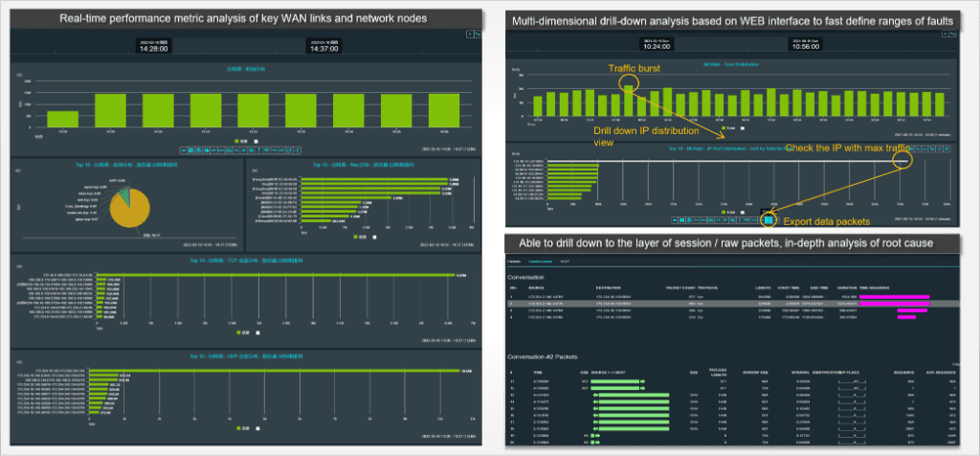Switch to the Packets tab
Image resolution: width=980 pixels, height=456 pixels.
click(x=514, y=261)
